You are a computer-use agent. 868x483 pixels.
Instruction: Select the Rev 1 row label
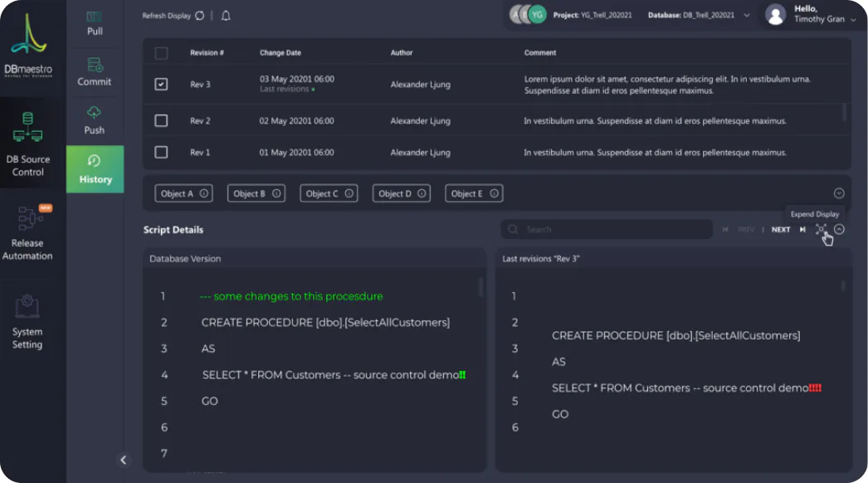pyautogui.click(x=200, y=153)
